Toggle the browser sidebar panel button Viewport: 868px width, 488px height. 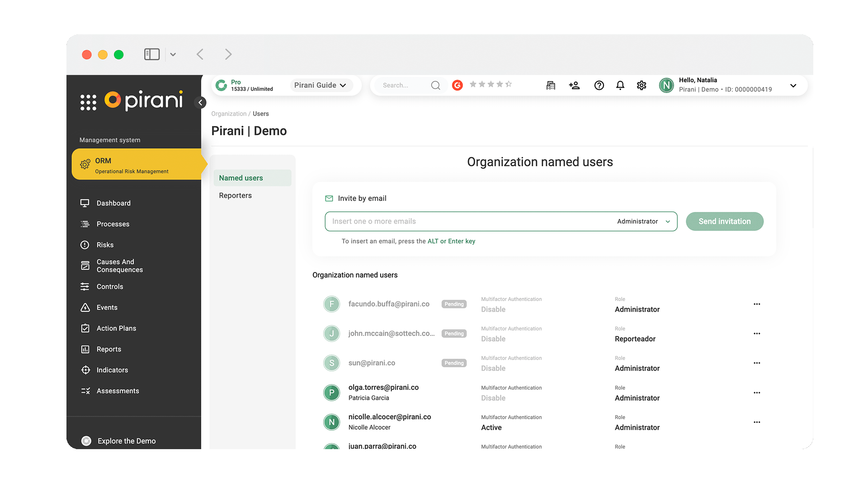tap(152, 55)
